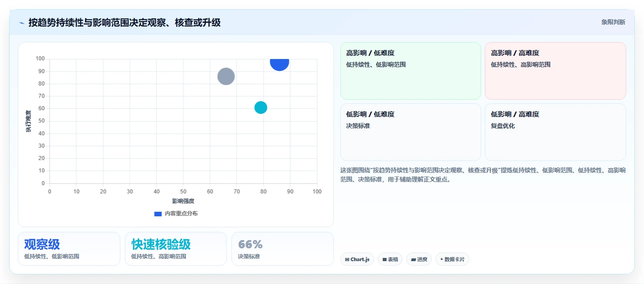Click the page title 按趋势持续性与影响范围决定观察、核查或升级
This screenshot has width=644, height=284.
pyautogui.click(x=124, y=22)
